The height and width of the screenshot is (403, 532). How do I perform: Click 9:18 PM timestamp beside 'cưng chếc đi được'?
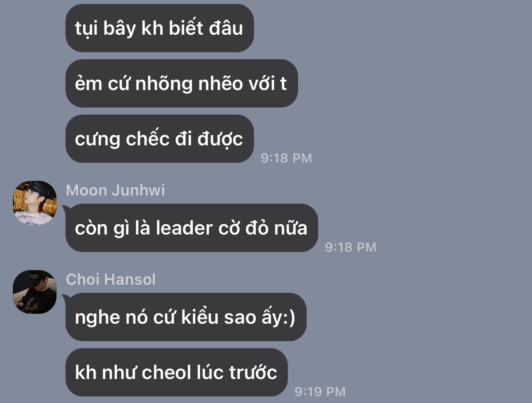[x=287, y=158]
